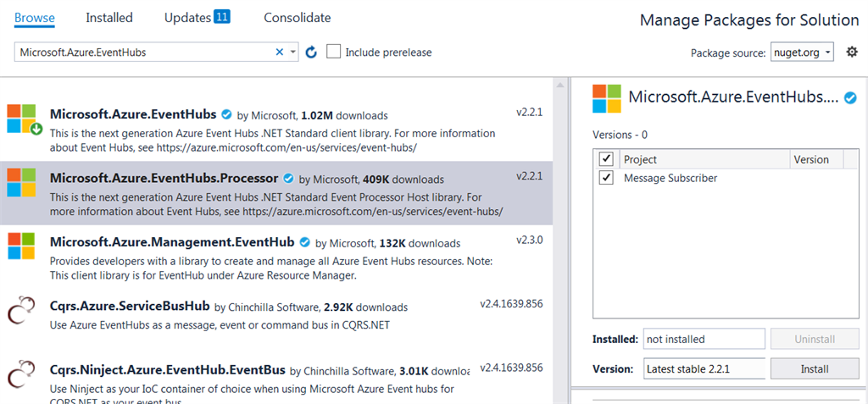This screenshot has height=404, width=868.
Task: Uncheck the Message Subscriber project checkbox
Action: click(x=607, y=178)
